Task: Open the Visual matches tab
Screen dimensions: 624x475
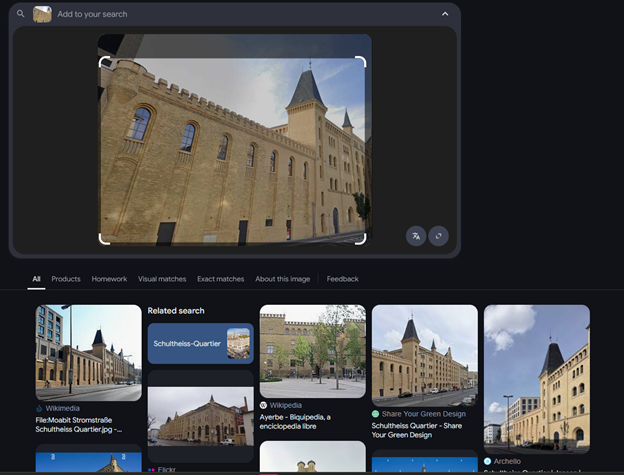Action: click(x=162, y=279)
